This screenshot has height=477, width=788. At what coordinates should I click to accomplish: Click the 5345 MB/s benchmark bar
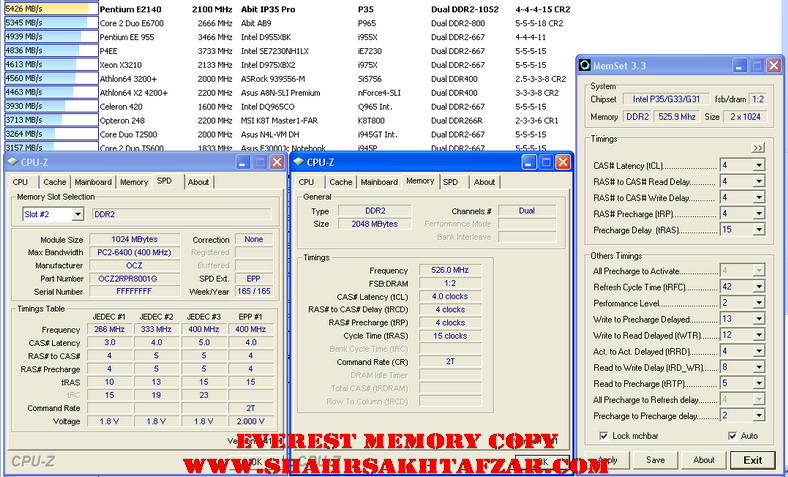pos(50,23)
